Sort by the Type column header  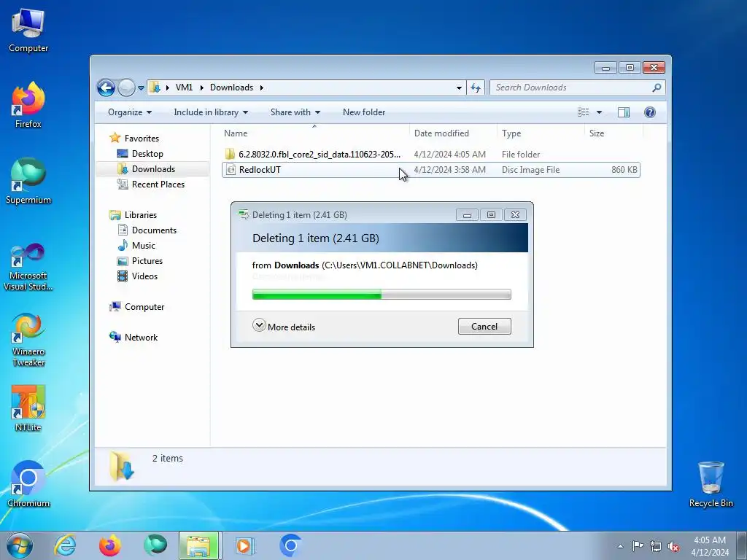tap(541, 133)
